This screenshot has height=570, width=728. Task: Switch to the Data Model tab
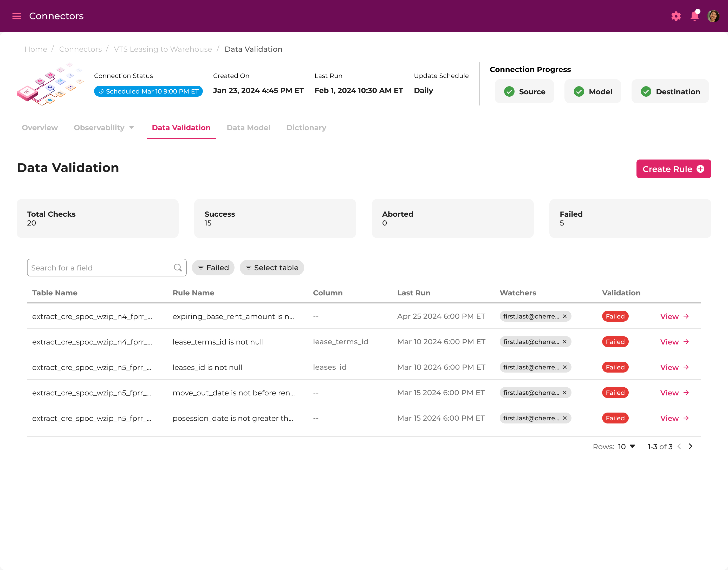click(x=249, y=128)
